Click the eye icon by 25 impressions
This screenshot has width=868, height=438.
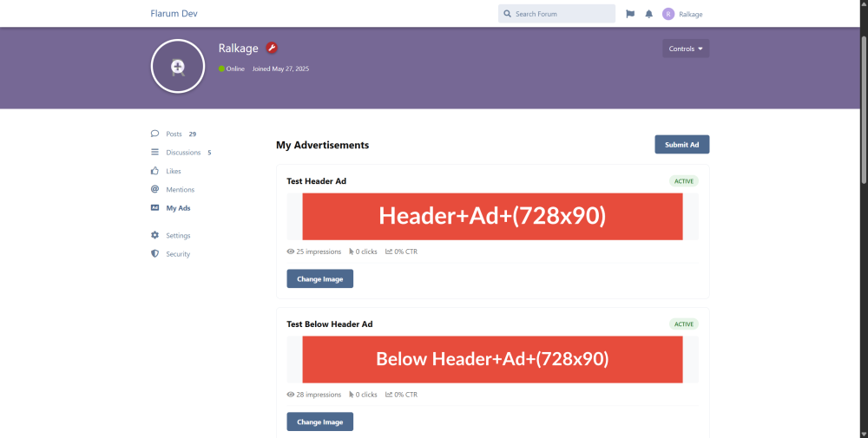pyautogui.click(x=290, y=252)
